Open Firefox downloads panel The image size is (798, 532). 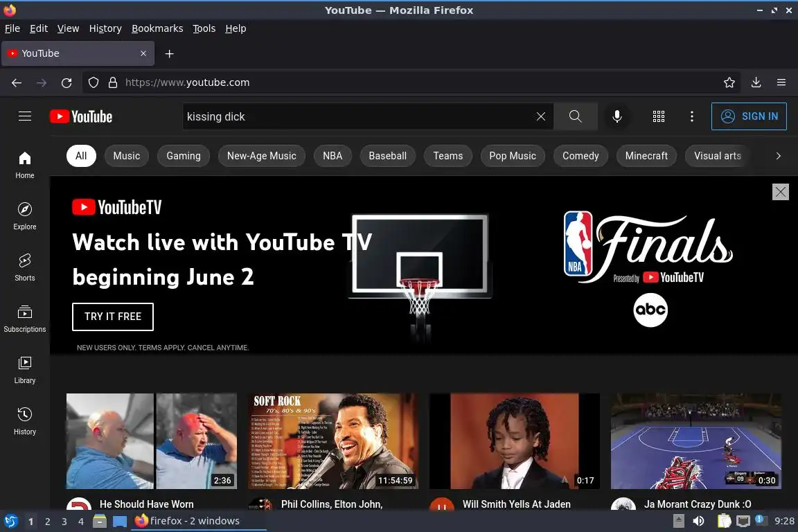click(x=756, y=82)
